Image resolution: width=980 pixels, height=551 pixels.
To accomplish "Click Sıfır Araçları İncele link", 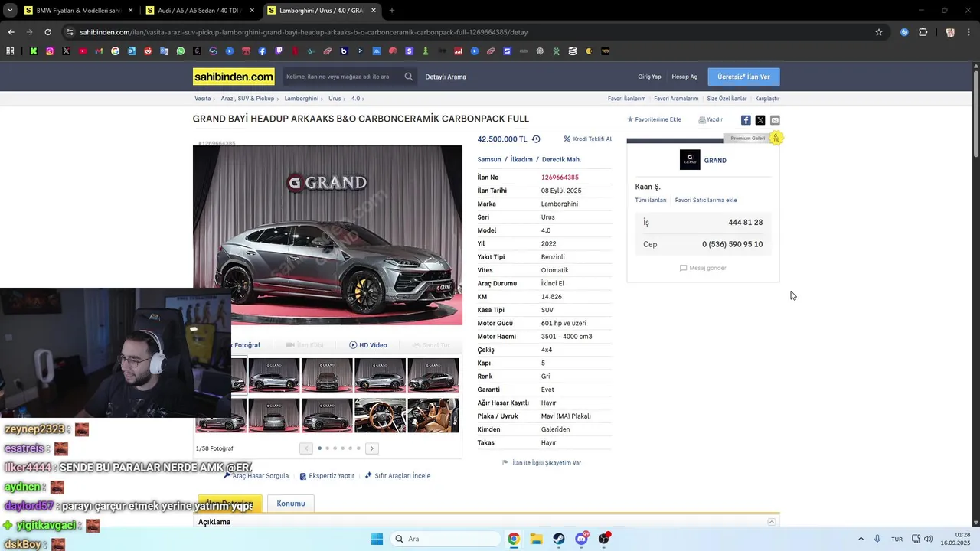I will coord(398,476).
